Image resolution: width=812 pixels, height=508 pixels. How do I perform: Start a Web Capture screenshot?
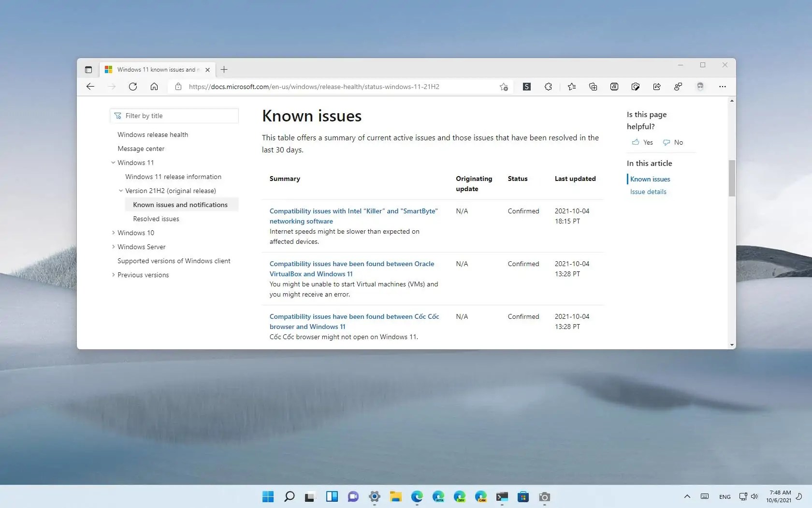point(636,87)
